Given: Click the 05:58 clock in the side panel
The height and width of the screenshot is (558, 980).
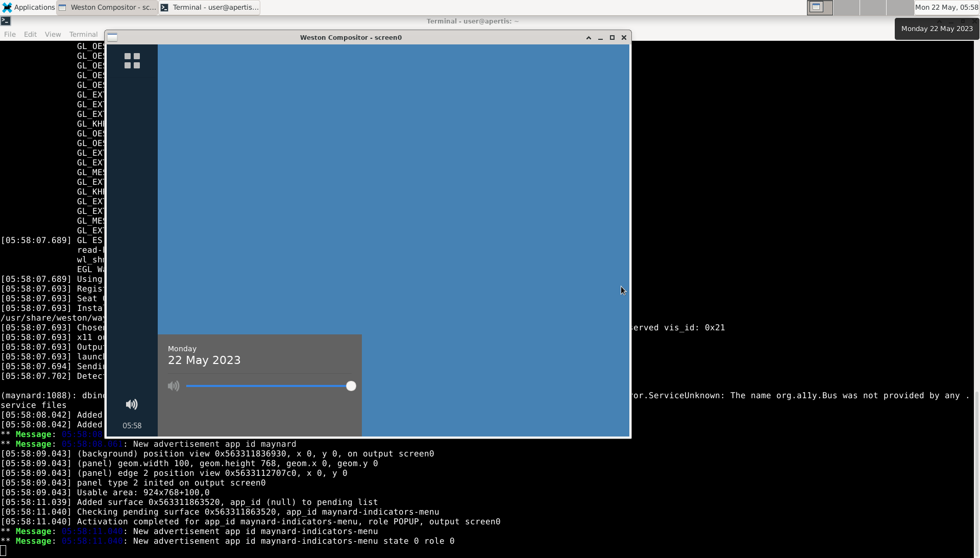Looking at the screenshot, I should [x=132, y=425].
